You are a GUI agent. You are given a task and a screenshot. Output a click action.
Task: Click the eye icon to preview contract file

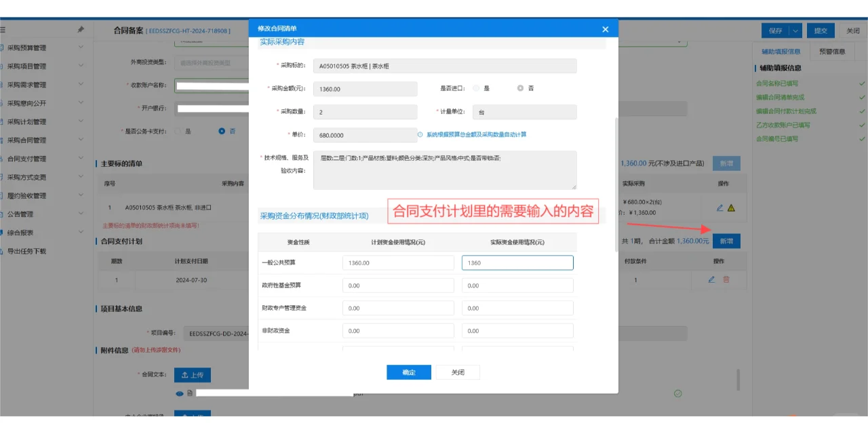[180, 393]
